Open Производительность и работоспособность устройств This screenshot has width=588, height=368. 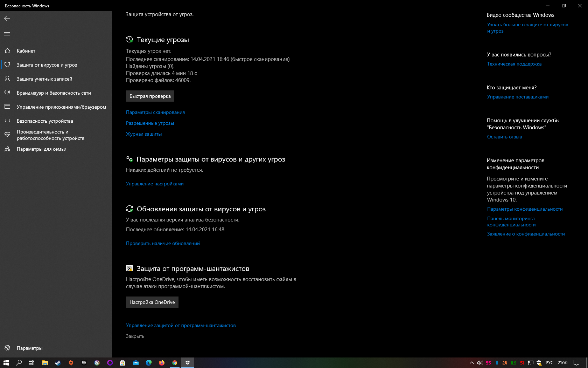pyautogui.click(x=56, y=135)
